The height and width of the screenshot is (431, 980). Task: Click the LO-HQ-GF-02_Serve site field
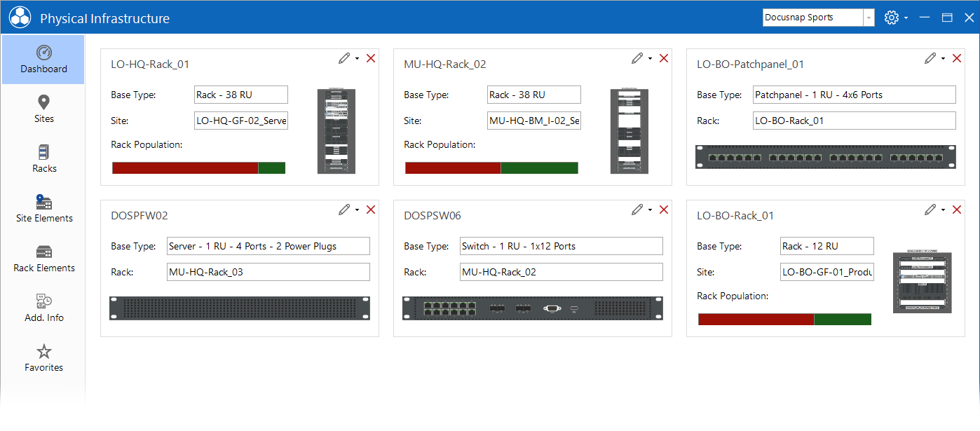coord(241,121)
